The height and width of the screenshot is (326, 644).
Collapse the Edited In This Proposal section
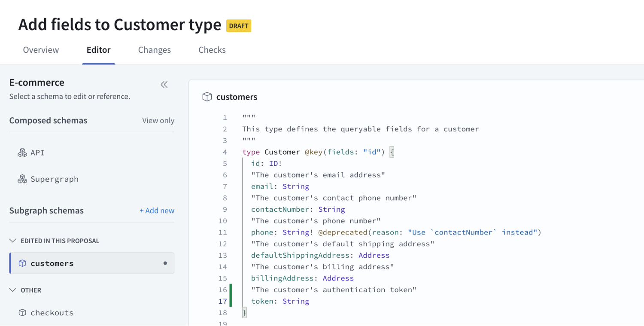pos(13,241)
